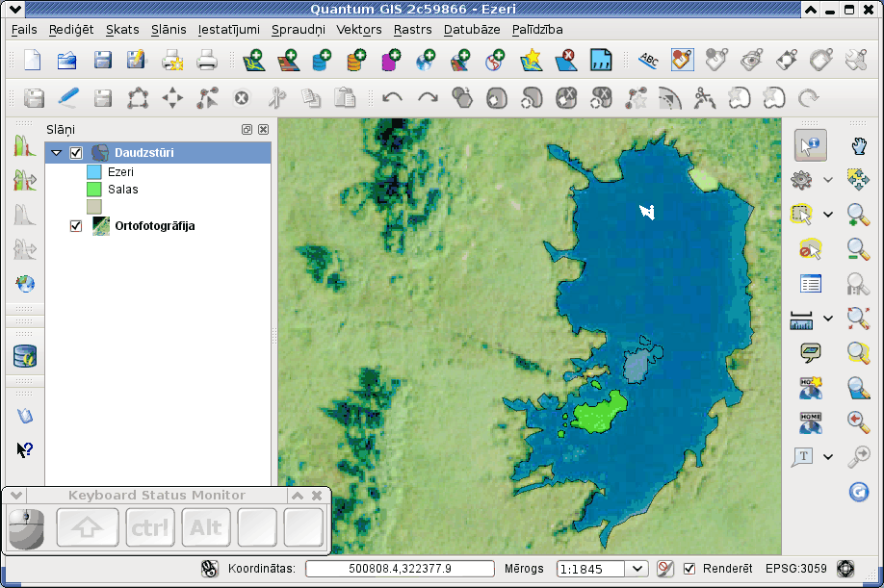Open the Fails menu
Image resolution: width=884 pixels, height=588 pixels.
point(24,30)
